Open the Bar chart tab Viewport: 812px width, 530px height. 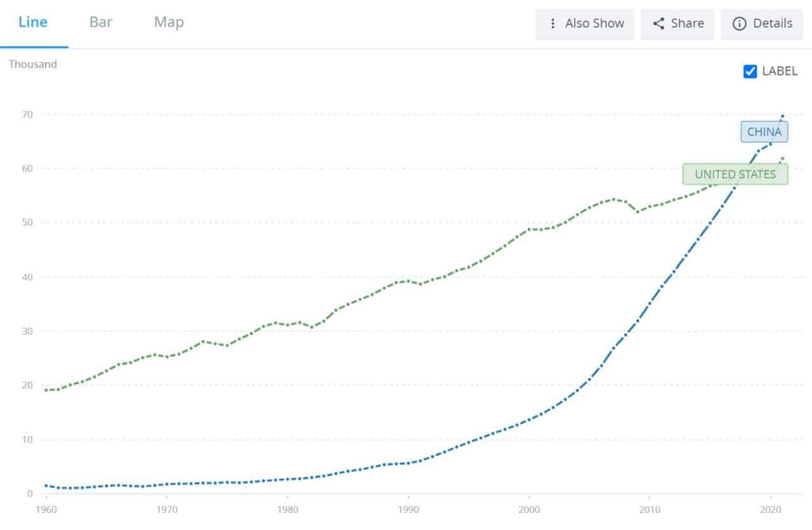[101, 22]
